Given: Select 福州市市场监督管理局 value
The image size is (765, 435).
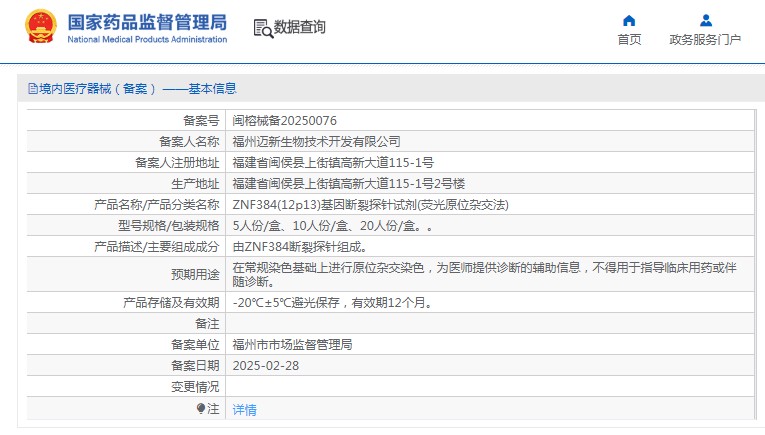Looking at the screenshot, I should [292, 345].
